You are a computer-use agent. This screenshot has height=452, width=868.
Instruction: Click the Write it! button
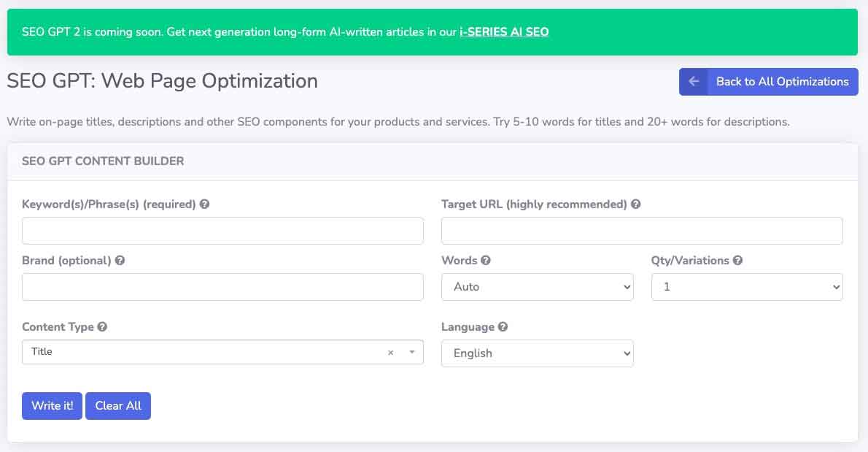click(52, 406)
